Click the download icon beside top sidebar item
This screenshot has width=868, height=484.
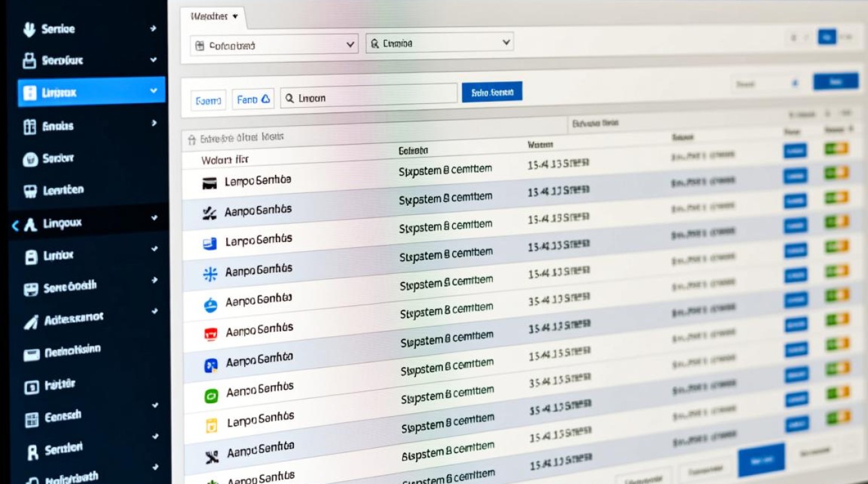(x=29, y=30)
